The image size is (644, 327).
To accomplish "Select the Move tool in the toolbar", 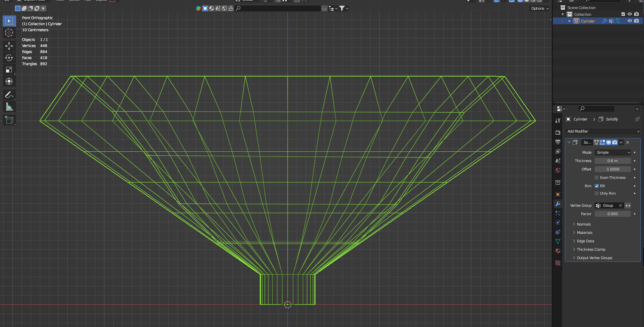I will coord(9,46).
